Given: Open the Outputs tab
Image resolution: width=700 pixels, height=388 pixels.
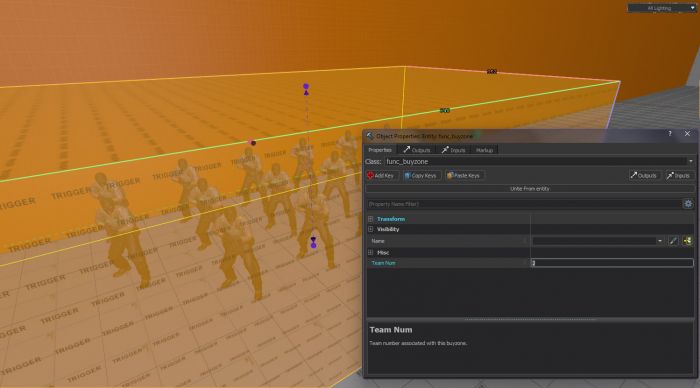Looking at the screenshot, I should 417,150.
